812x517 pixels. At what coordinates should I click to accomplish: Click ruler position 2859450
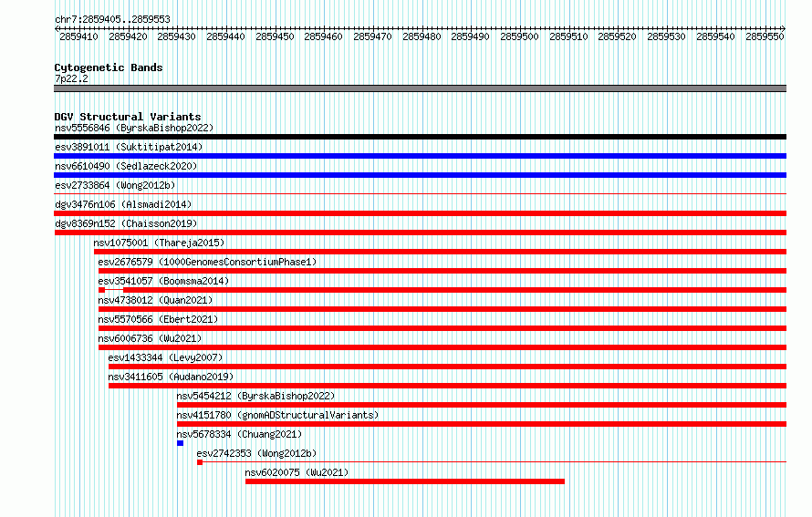click(275, 36)
